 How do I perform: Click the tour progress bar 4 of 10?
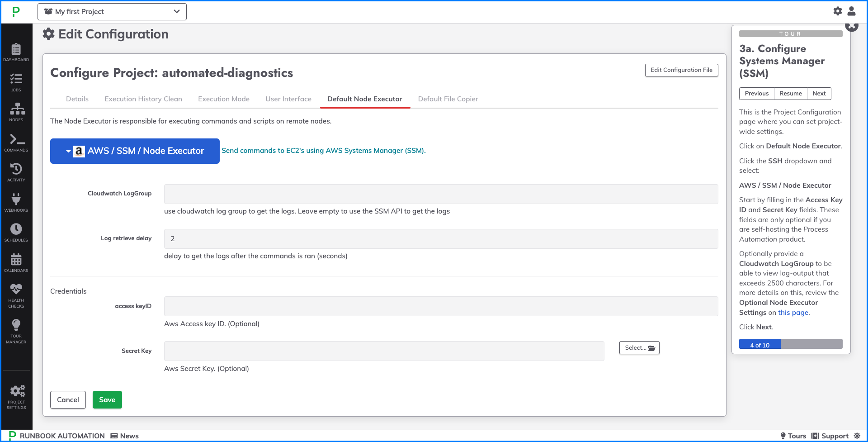click(791, 344)
